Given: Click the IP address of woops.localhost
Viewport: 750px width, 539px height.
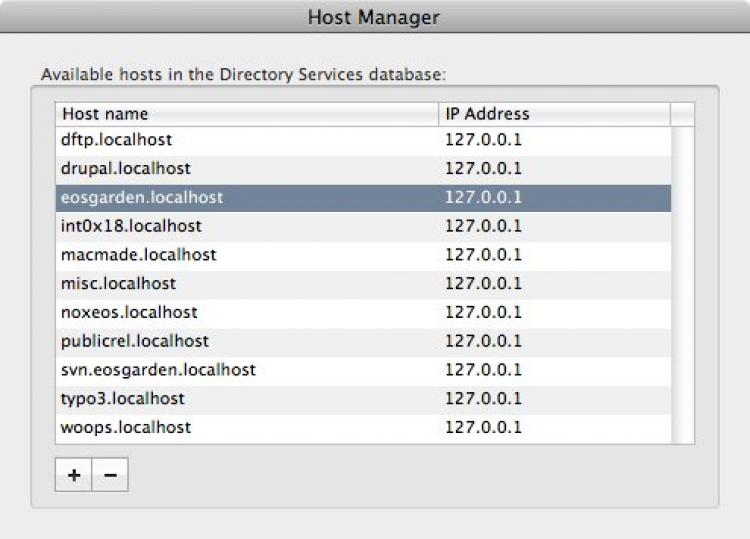Looking at the screenshot, I should (483, 428).
